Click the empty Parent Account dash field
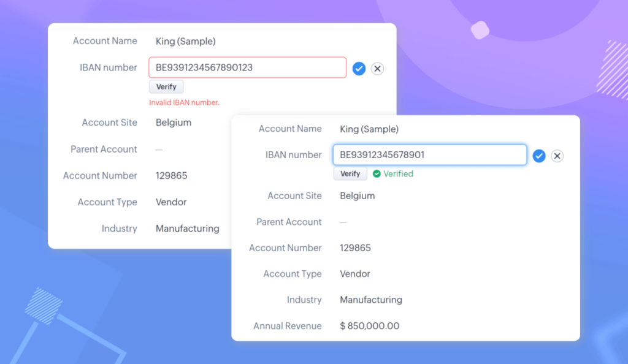Image resolution: width=628 pixels, height=364 pixels. (x=341, y=222)
